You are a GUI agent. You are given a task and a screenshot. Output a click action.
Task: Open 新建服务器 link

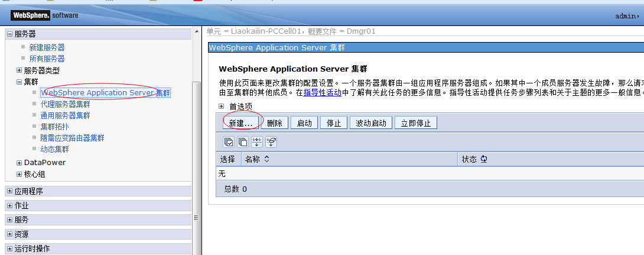point(47,48)
